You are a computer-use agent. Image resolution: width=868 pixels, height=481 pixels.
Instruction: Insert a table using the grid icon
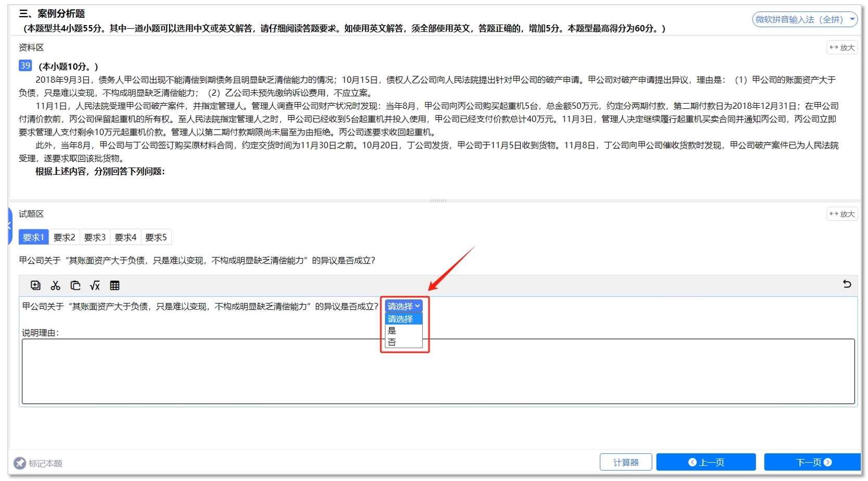pyautogui.click(x=115, y=285)
